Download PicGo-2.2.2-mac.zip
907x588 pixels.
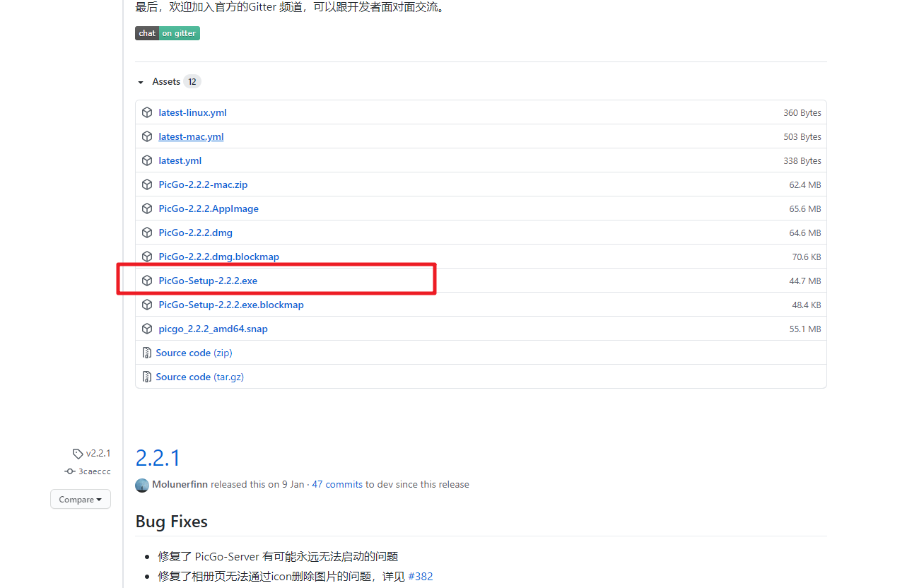click(203, 184)
